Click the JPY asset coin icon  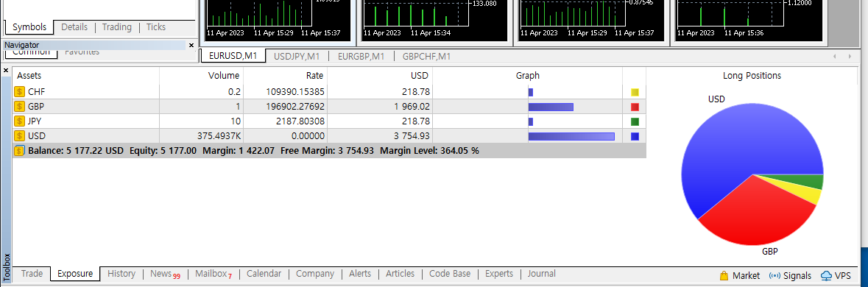pyautogui.click(x=20, y=121)
